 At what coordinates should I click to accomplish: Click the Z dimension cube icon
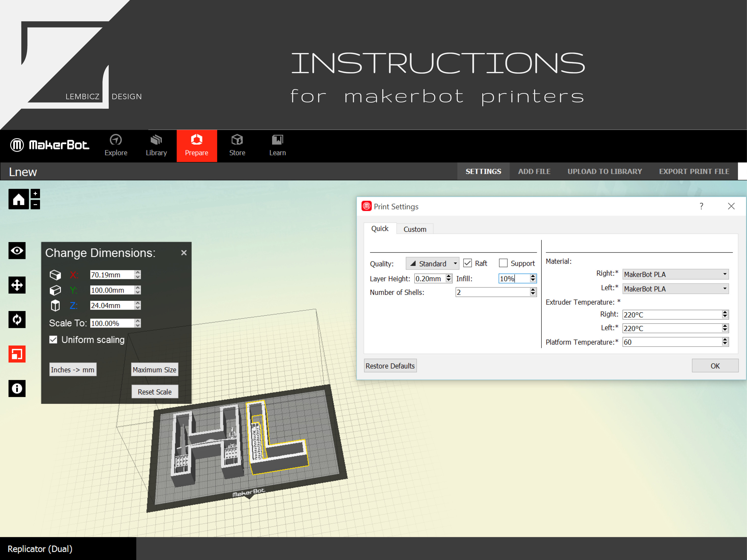55,306
